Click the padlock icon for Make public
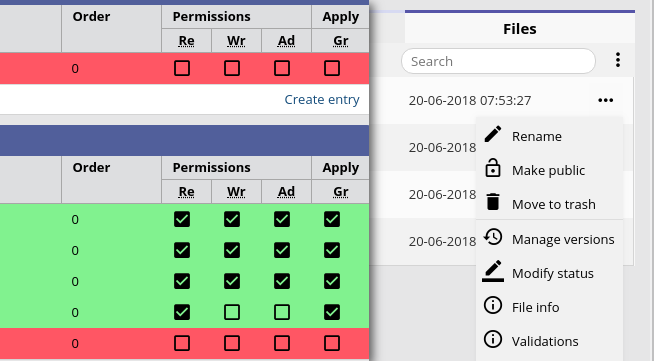 [x=493, y=168]
